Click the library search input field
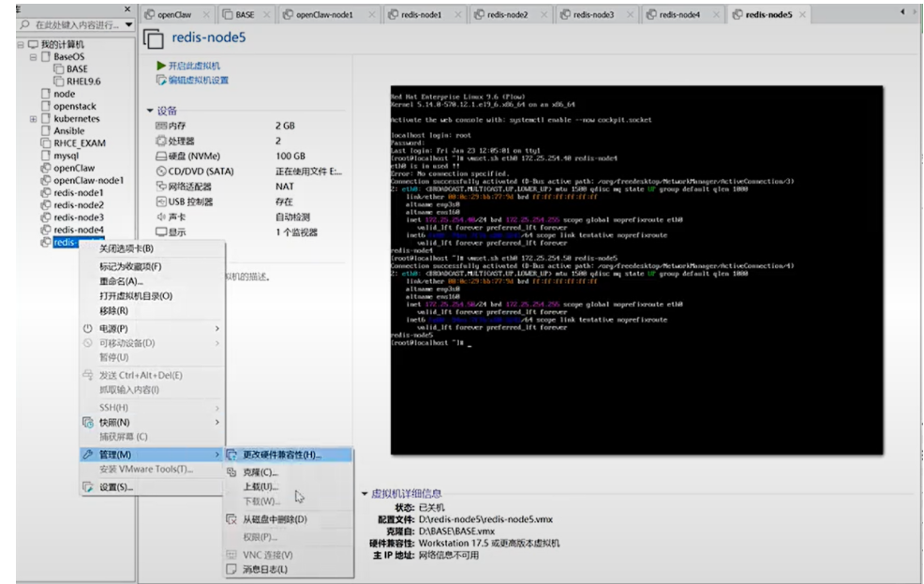The height and width of the screenshot is (584, 924). click(77, 24)
